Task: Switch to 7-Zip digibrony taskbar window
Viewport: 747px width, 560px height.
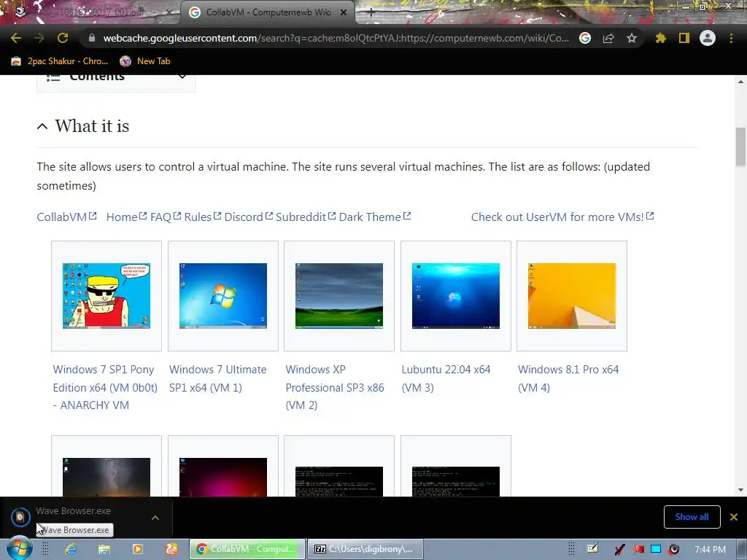Action: [x=365, y=549]
